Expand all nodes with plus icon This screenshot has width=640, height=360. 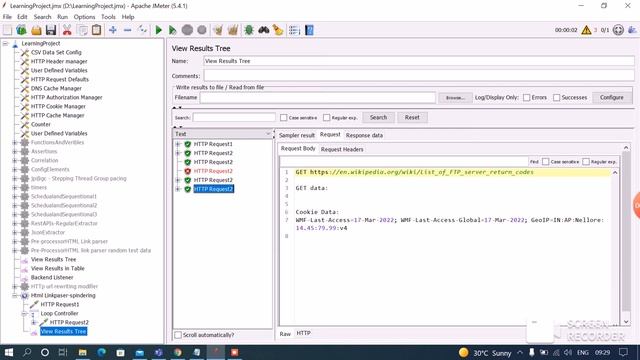(113, 30)
